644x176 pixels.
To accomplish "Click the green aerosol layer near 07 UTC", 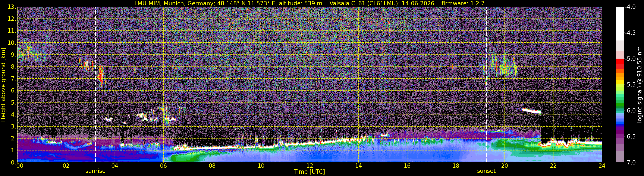I will [x=185, y=157].
